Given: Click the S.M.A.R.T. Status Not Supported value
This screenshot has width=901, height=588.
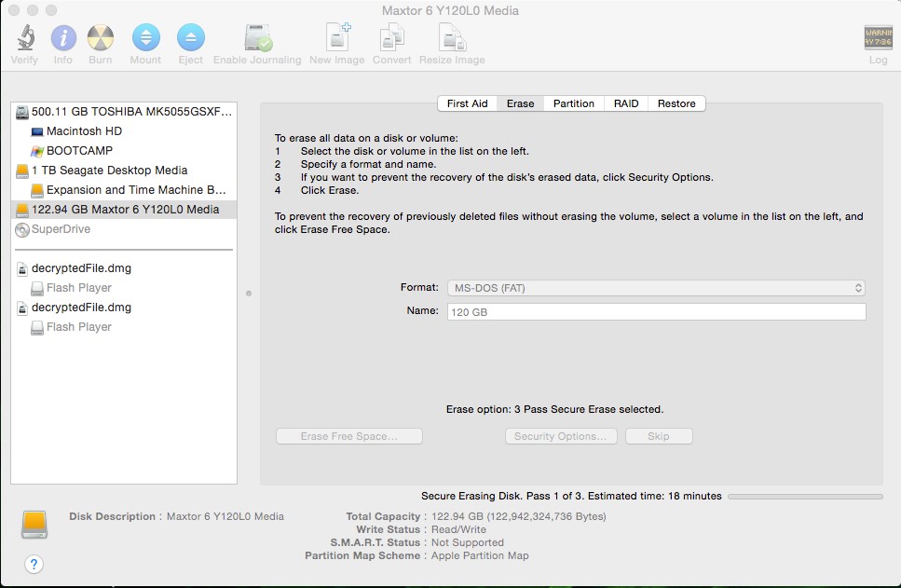Looking at the screenshot, I should coord(467,542).
